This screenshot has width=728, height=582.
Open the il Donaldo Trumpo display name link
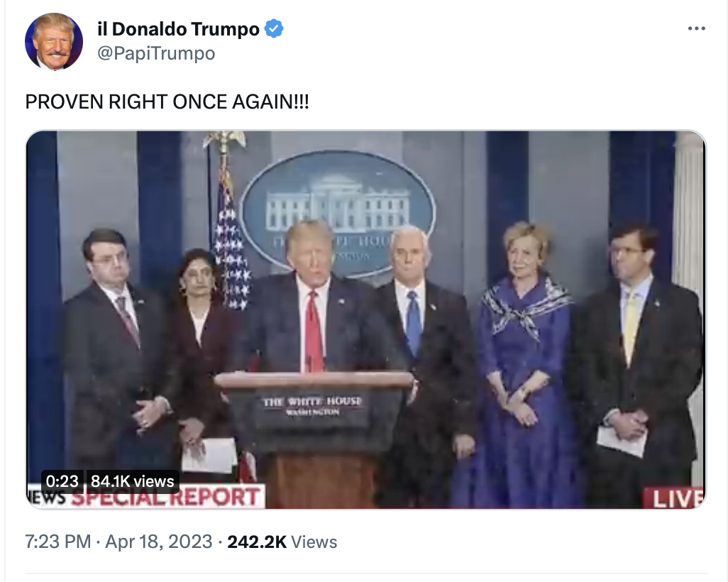(178, 29)
